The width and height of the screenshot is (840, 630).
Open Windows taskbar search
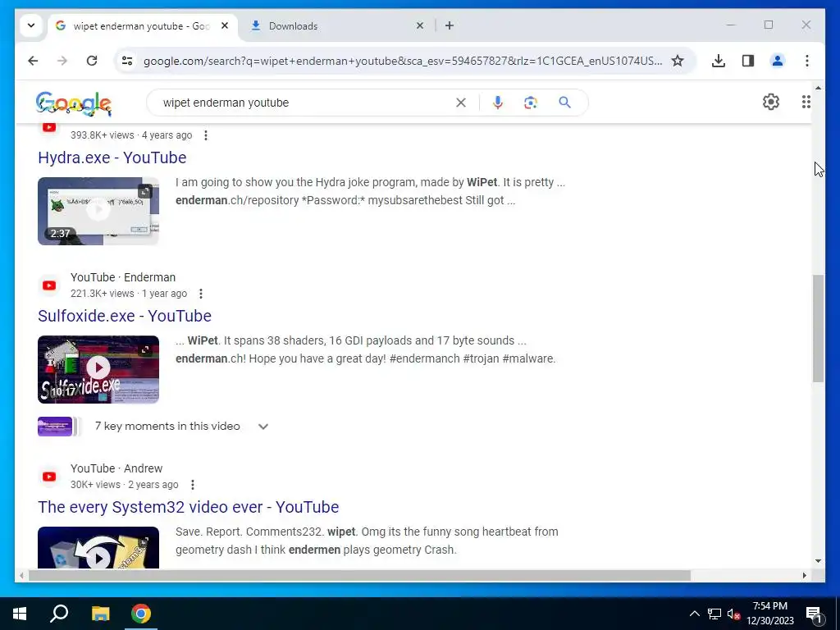click(x=59, y=614)
